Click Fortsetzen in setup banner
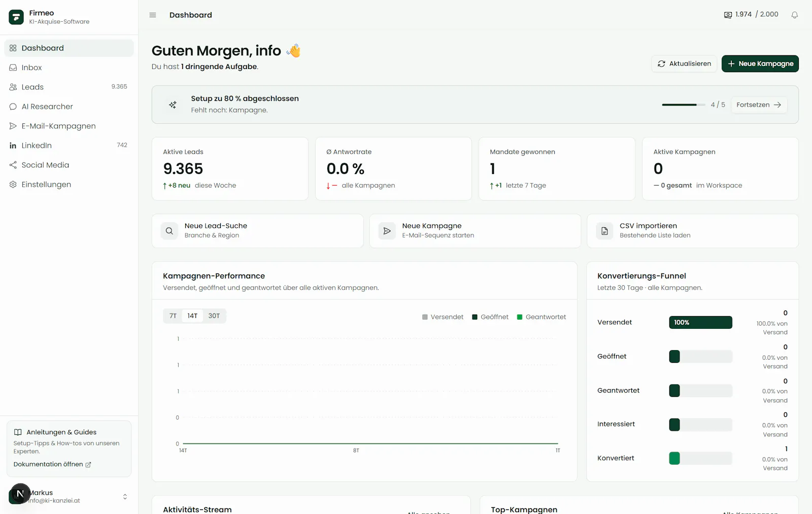The height and width of the screenshot is (514, 812). (759, 105)
